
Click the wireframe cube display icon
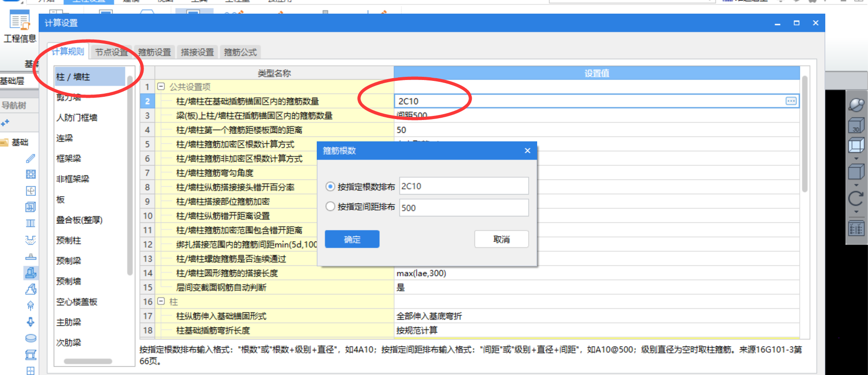(856, 145)
